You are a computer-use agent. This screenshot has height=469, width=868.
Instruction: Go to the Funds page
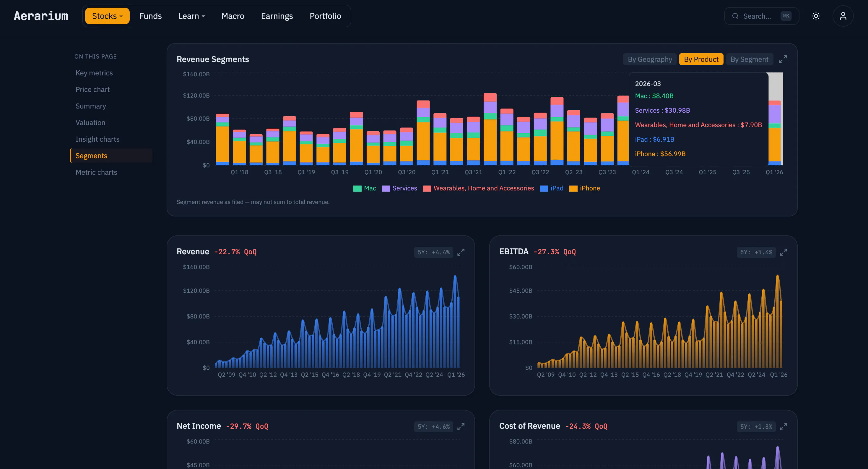pos(150,16)
